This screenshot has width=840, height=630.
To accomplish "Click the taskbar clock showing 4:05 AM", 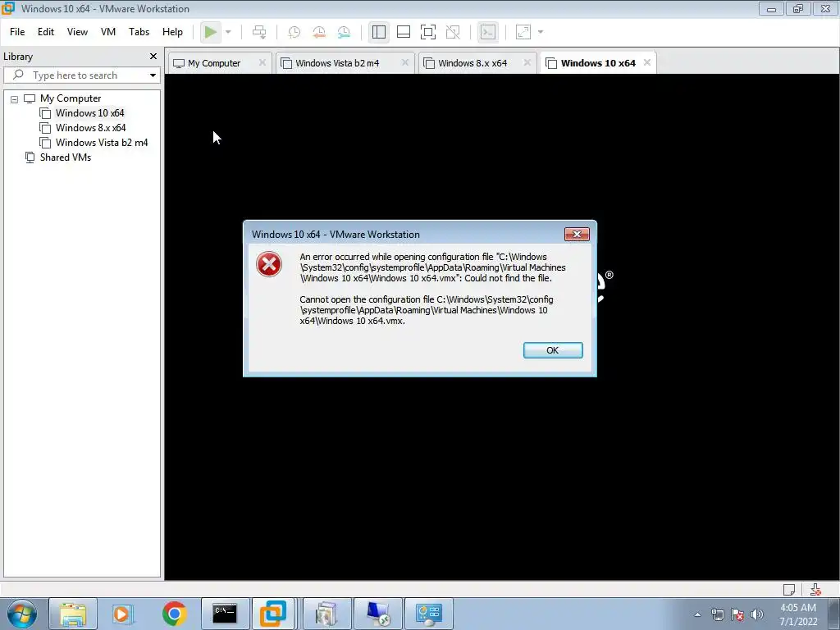I will [798, 614].
